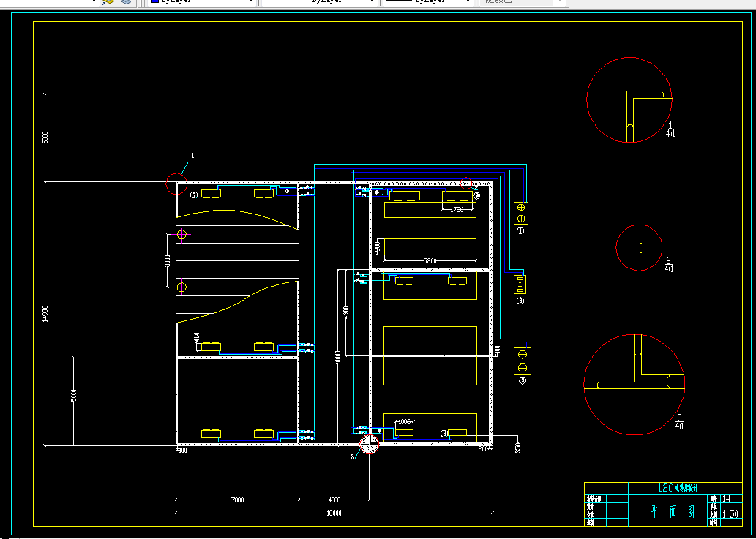The width and height of the screenshot is (756, 539).
Task: Select the 414 dimension text
Action: pyautogui.click(x=197, y=338)
